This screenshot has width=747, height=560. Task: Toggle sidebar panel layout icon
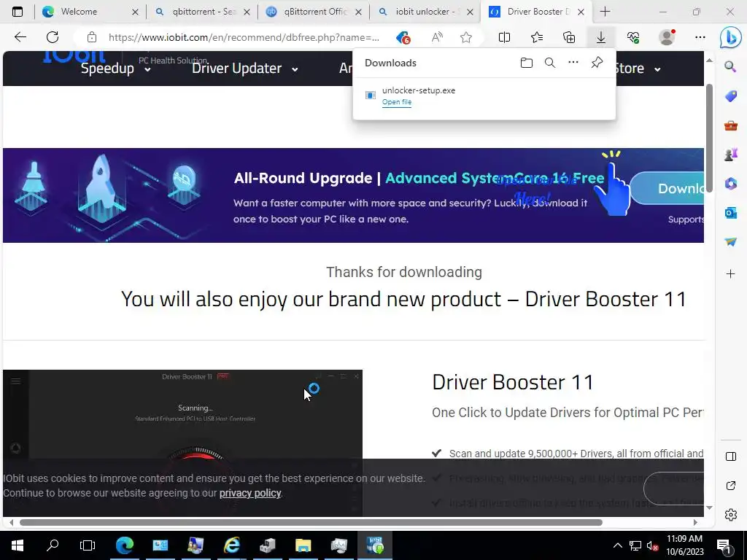(x=730, y=456)
